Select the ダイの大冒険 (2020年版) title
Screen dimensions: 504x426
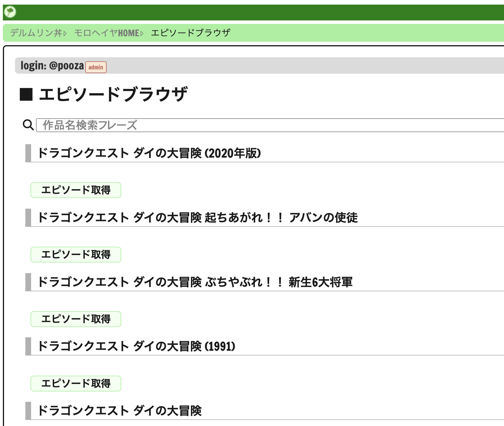tap(149, 153)
